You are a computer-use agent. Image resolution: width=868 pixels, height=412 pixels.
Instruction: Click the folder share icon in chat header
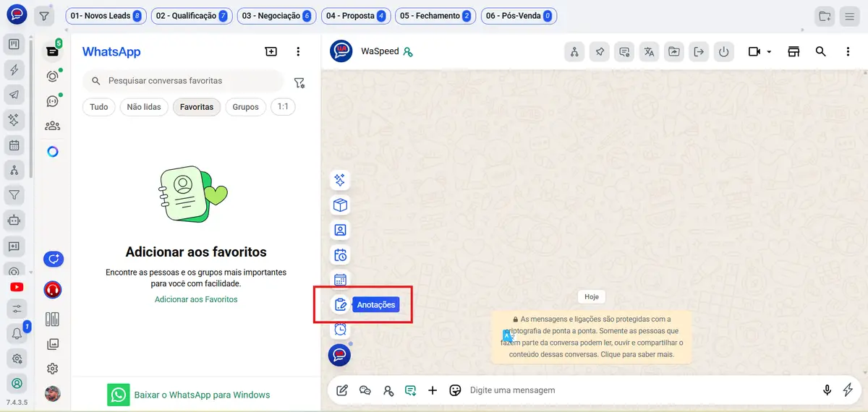click(x=674, y=51)
